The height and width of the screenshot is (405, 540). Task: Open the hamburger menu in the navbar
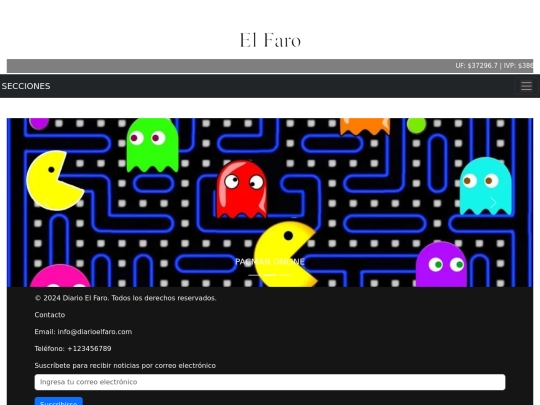tap(526, 86)
